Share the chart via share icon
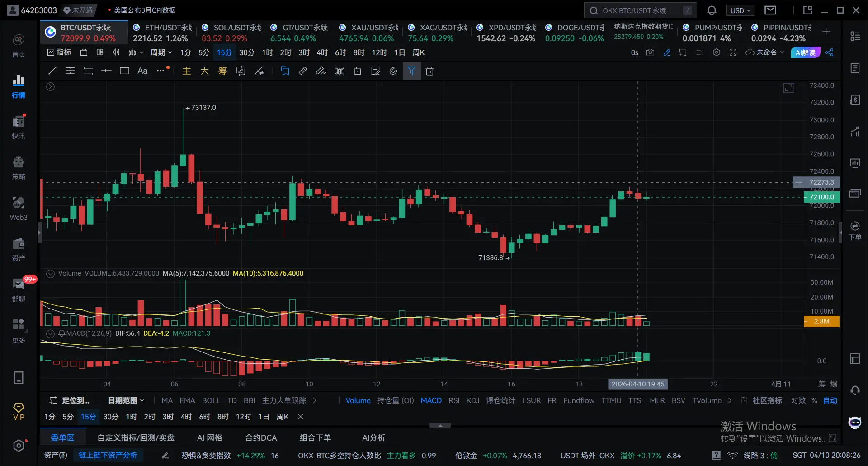 [x=829, y=52]
